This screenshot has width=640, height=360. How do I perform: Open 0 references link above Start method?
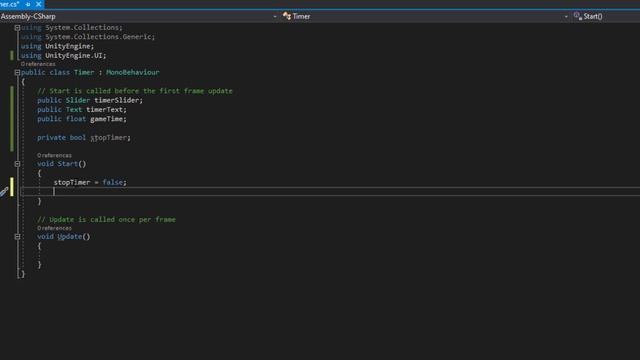click(54, 156)
